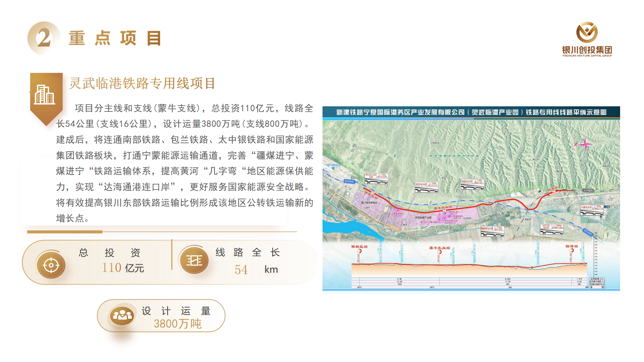
Task: Click the gold progress bar under text
Action: point(65,232)
